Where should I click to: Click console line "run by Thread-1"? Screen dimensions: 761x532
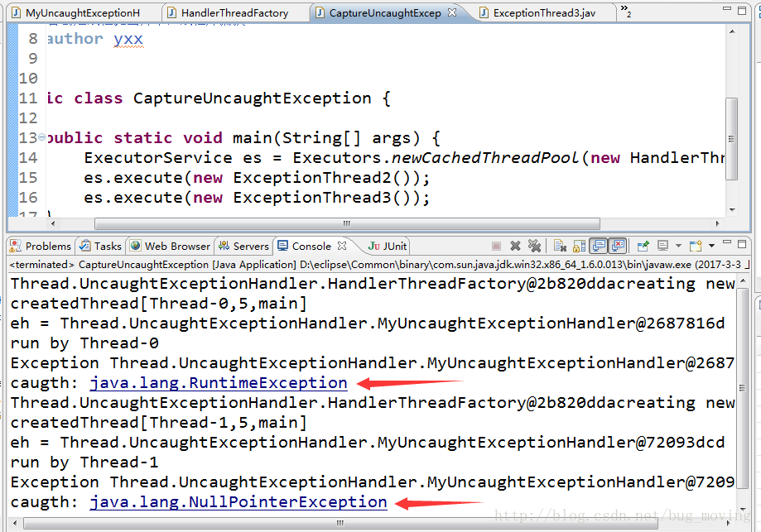(84, 463)
